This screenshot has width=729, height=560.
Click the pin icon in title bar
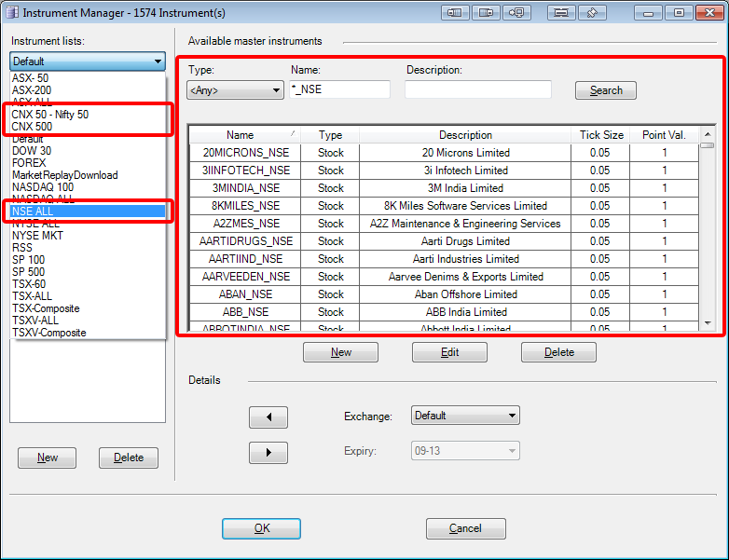pyautogui.click(x=592, y=12)
